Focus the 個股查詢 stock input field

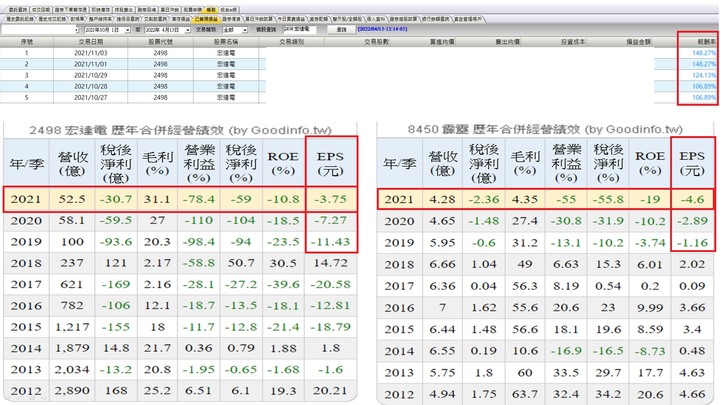pyautogui.click(x=299, y=29)
